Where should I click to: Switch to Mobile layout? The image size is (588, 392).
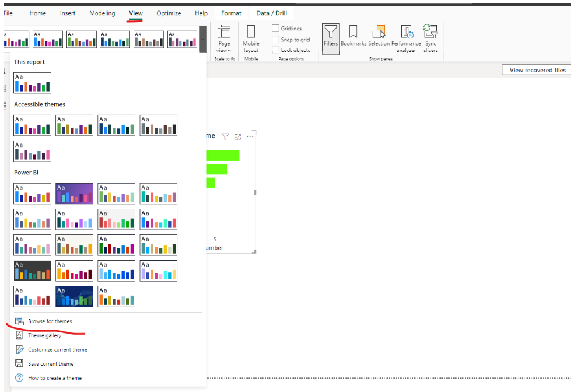(x=251, y=39)
